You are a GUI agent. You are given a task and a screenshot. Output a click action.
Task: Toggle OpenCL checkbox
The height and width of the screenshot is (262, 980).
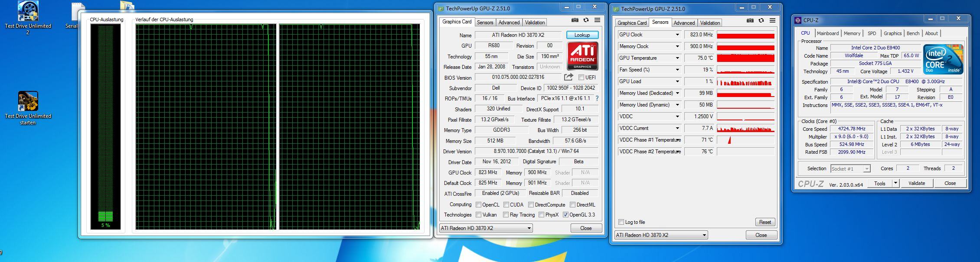pyautogui.click(x=478, y=205)
